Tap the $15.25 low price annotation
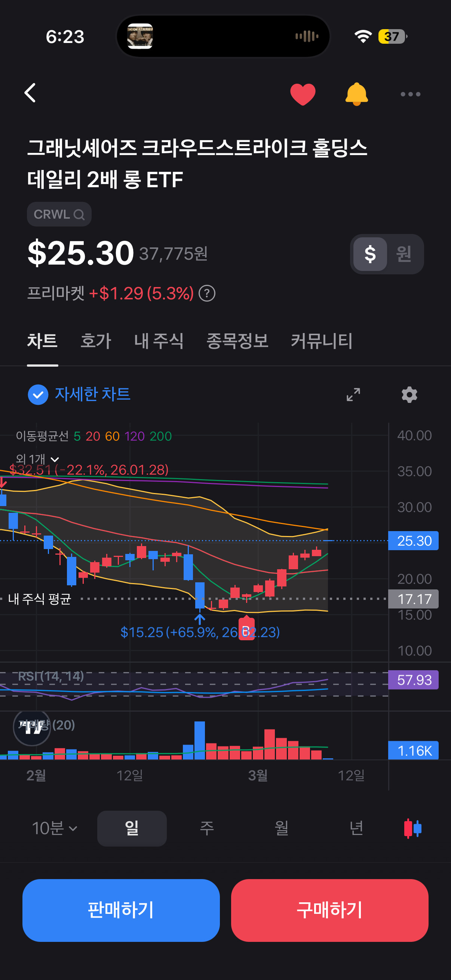Image resolution: width=451 pixels, height=980 pixels. 200,632
